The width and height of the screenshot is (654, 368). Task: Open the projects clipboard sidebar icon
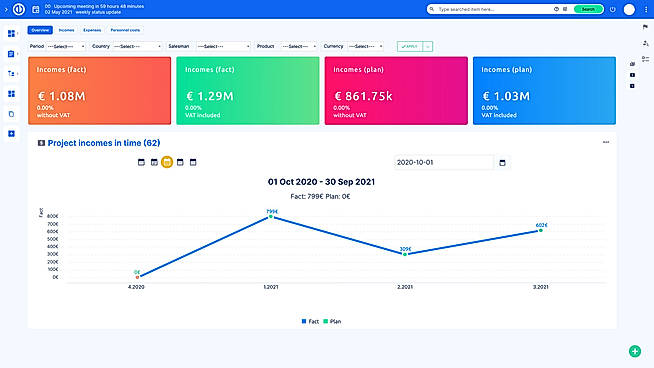pyautogui.click(x=11, y=54)
